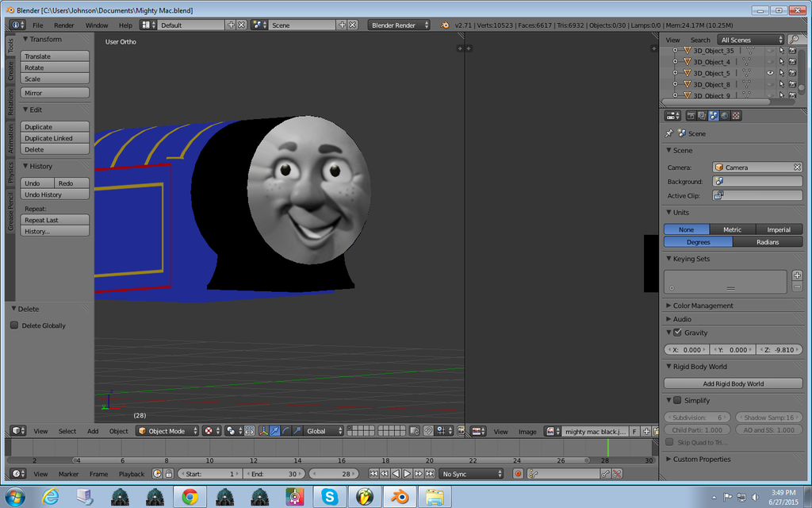Enable the Simplify checkbox
This screenshot has height=508, width=812.
click(677, 400)
